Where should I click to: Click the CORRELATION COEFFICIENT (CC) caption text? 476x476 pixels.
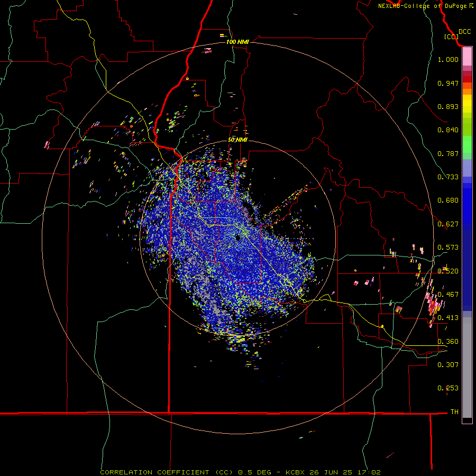(x=167, y=472)
